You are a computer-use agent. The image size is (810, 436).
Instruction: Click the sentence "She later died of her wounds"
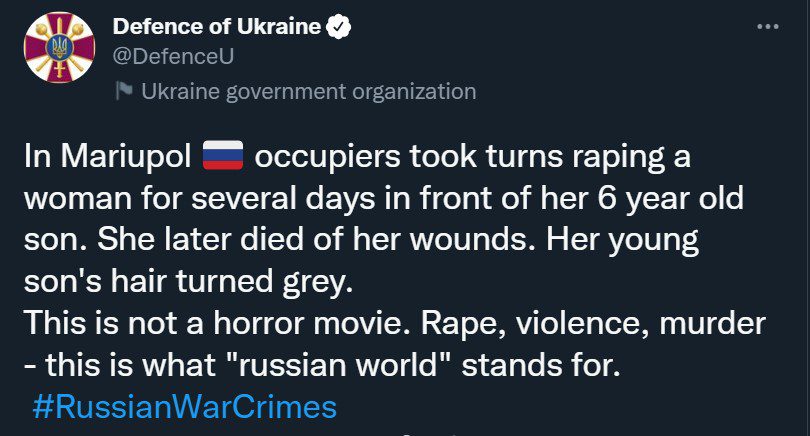316,241
